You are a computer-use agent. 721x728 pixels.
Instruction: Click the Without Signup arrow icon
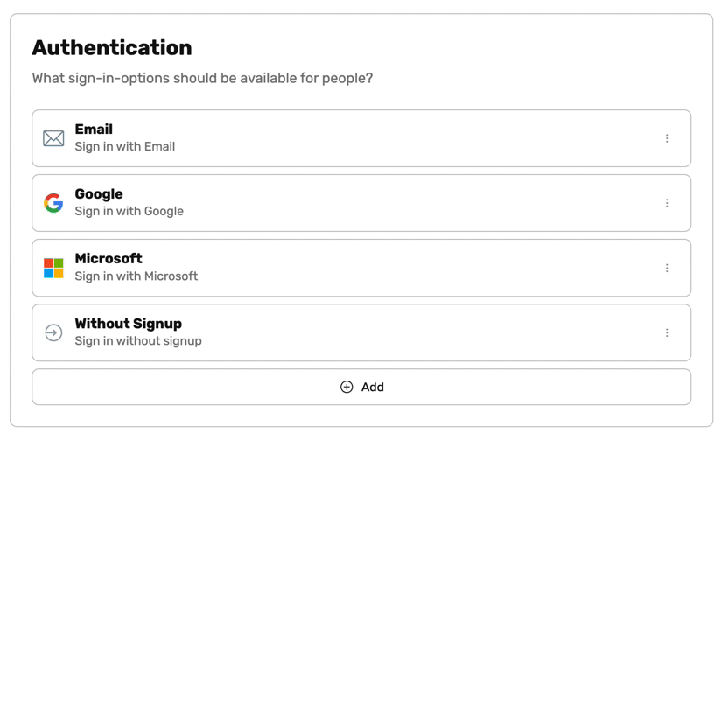pyautogui.click(x=53, y=332)
